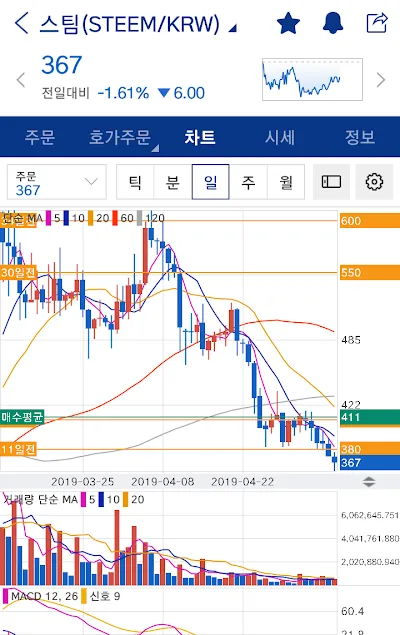Image resolution: width=400 pixels, height=635 pixels.
Task: Switch to the 주문 tab
Action: [40, 137]
